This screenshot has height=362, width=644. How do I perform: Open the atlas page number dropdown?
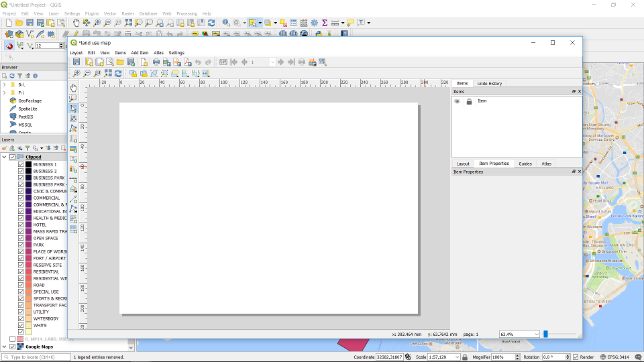tap(272, 62)
